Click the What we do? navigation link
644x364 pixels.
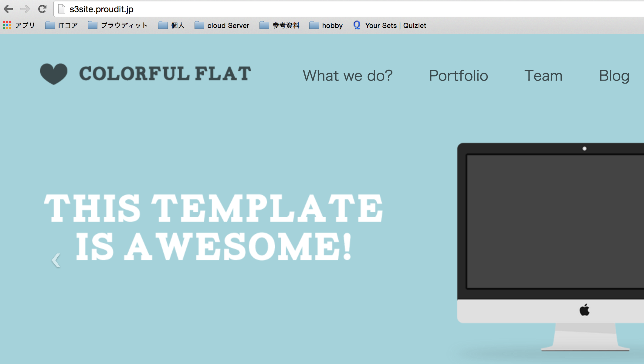(347, 75)
